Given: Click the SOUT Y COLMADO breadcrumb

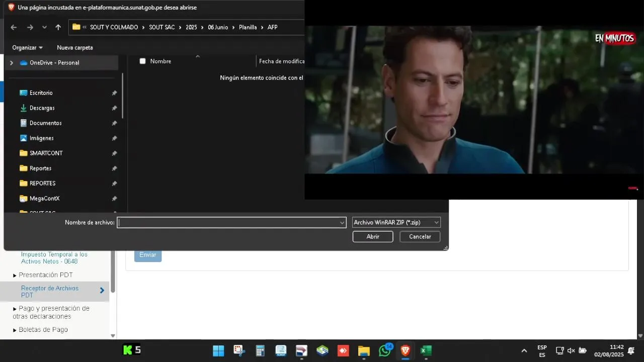Looking at the screenshot, I should [114, 27].
